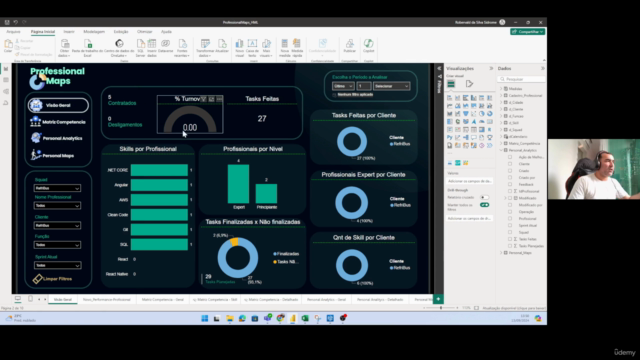The image size is (640, 360).
Task: Check the Cliente field checkbox
Action: 510,164
